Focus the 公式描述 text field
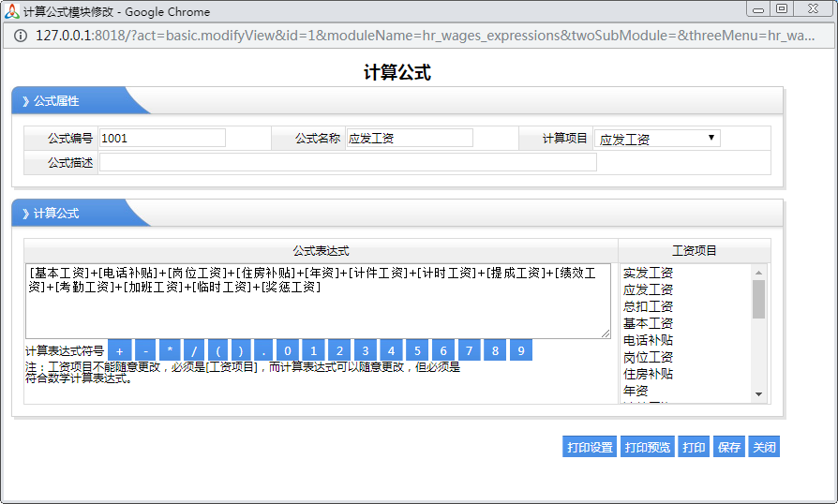 [347, 162]
